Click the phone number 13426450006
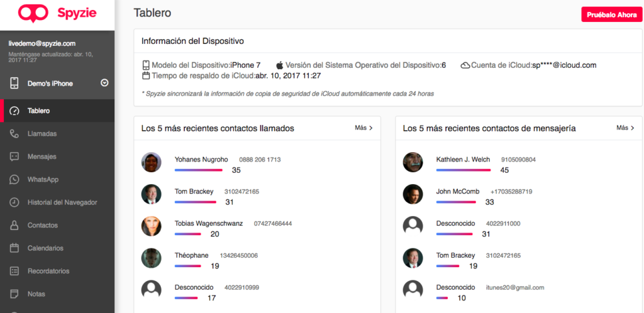Viewport: 644px width, 313px height. [238, 256]
